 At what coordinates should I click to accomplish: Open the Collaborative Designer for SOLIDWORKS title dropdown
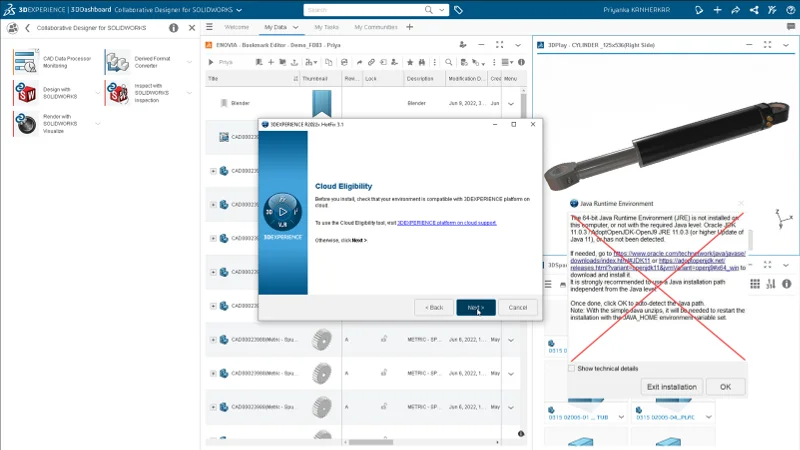coord(239,10)
